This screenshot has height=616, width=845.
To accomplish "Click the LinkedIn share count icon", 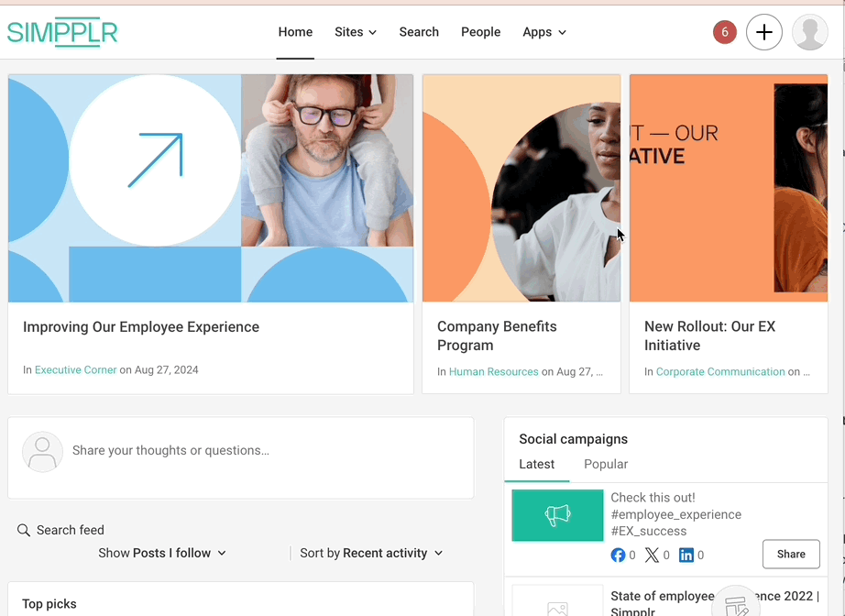I will coord(686,555).
